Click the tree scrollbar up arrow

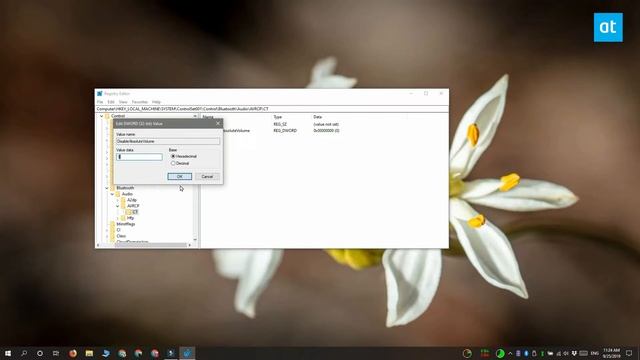(x=195, y=116)
